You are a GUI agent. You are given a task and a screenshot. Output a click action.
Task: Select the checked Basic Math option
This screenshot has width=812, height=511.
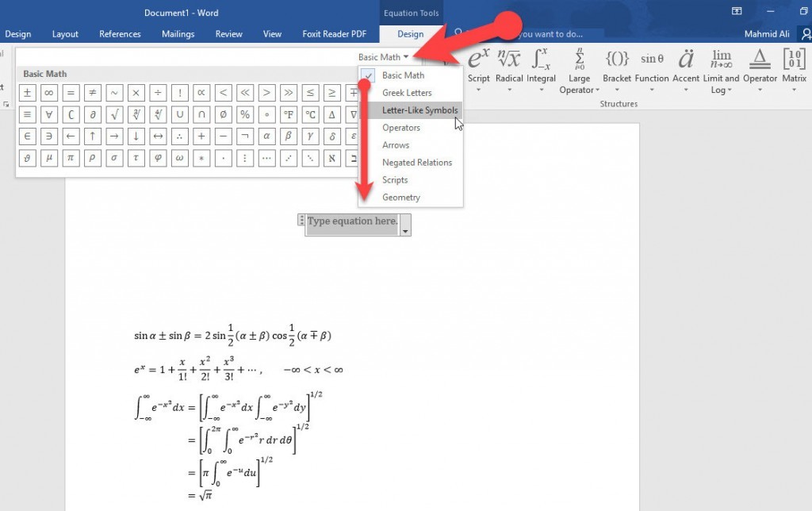coord(410,75)
